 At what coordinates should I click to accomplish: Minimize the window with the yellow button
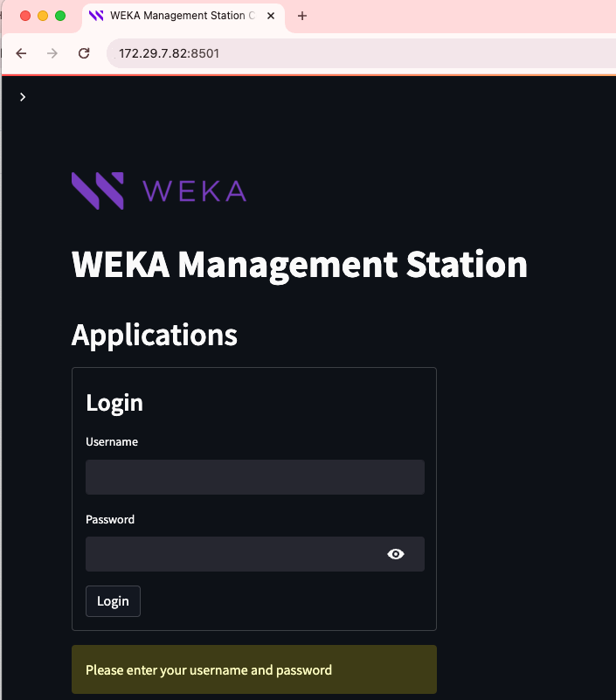pos(43,16)
